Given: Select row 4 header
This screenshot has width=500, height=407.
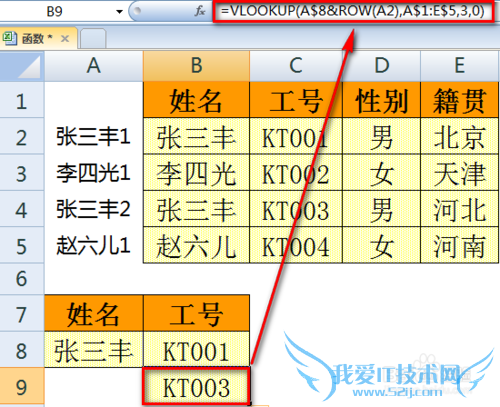Looking at the screenshot, I should pos(22,209).
